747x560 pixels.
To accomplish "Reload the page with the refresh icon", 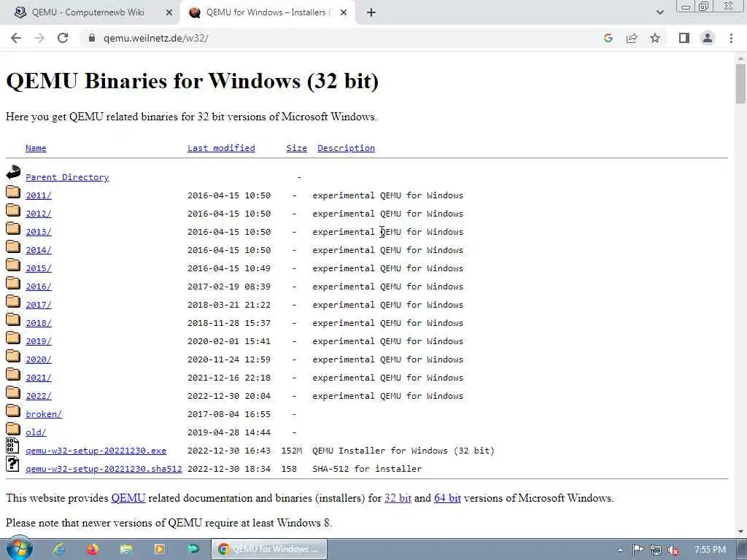I will pos(63,38).
